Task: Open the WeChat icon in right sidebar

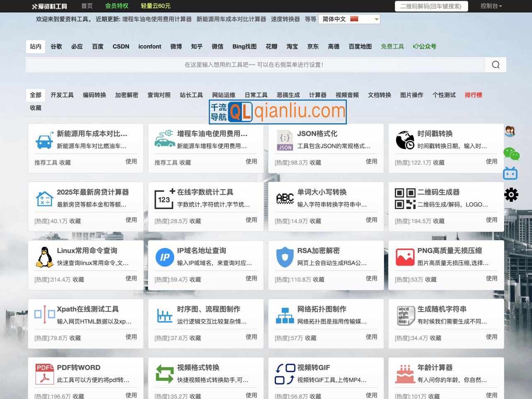Action: point(511,154)
